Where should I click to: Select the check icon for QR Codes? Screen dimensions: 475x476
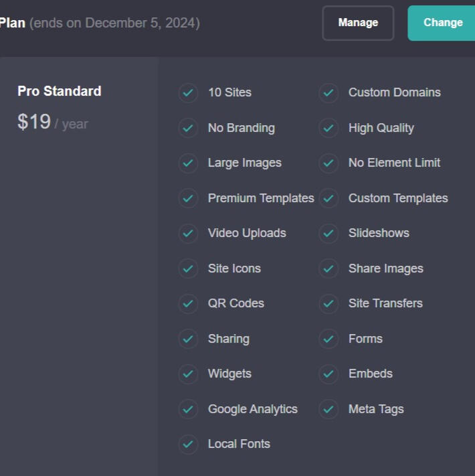point(188,303)
